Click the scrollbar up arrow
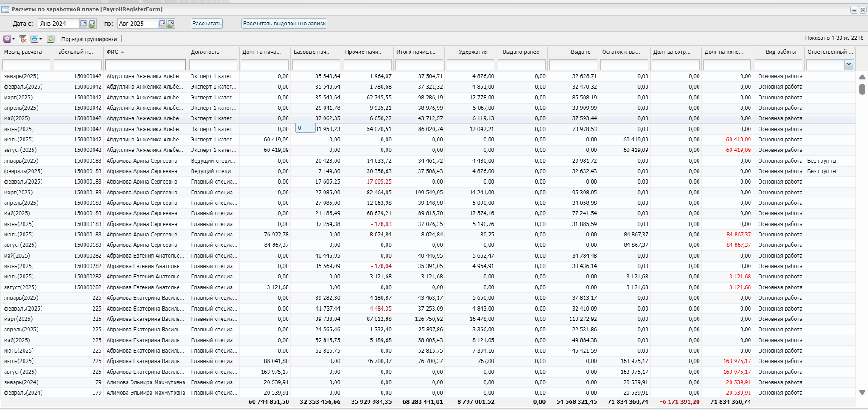This screenshot has height=410, width=868. (862, 77)
